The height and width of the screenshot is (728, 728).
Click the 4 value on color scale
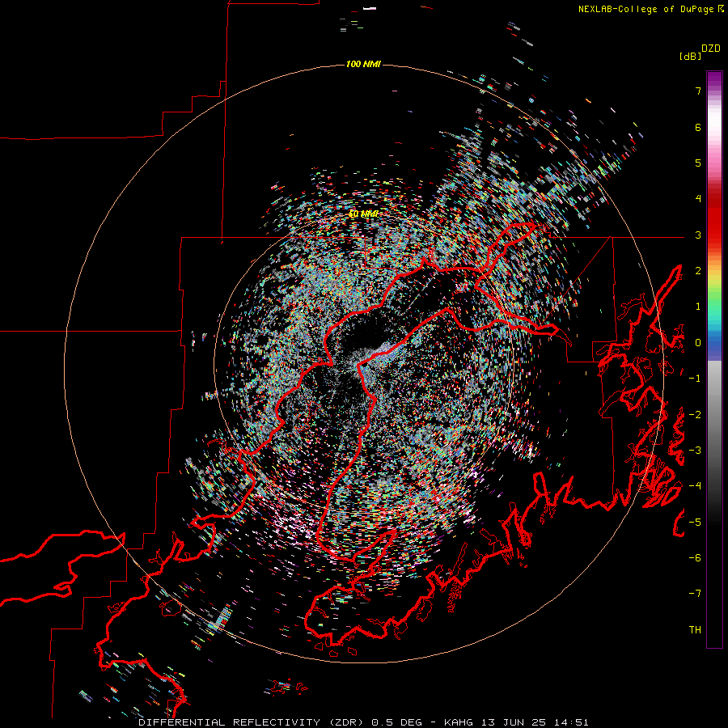(698, 199)
